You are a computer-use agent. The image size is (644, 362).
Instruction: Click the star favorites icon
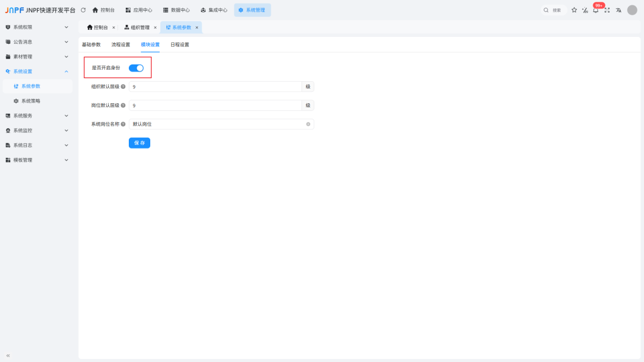click(x=574, y=10)
